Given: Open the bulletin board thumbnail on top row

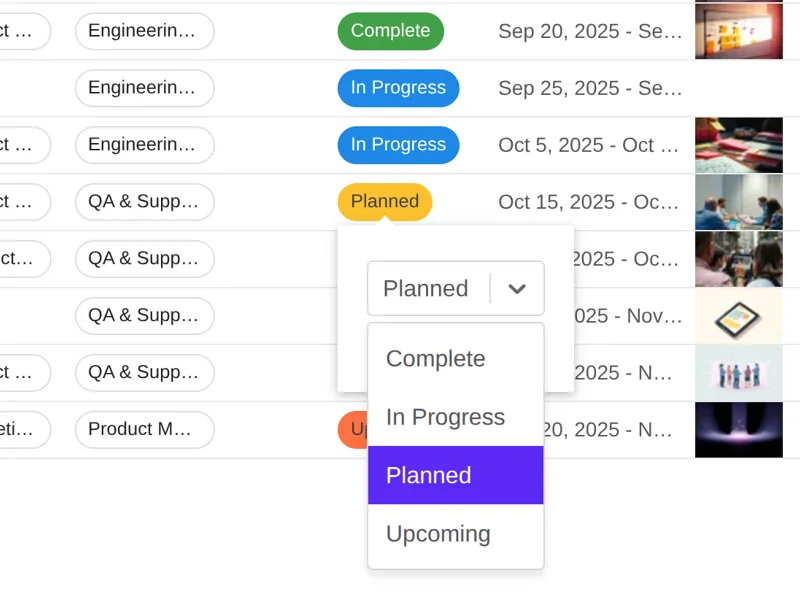Looking at the screenshot, I should (738, 31).
